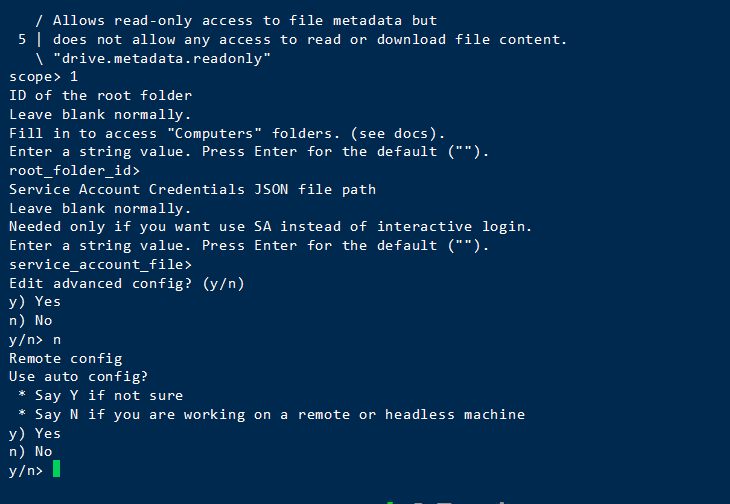Click the "Service Account Credentials JSON file path" line
Viewport: 730px width, 504px height.
click(192, 190)
